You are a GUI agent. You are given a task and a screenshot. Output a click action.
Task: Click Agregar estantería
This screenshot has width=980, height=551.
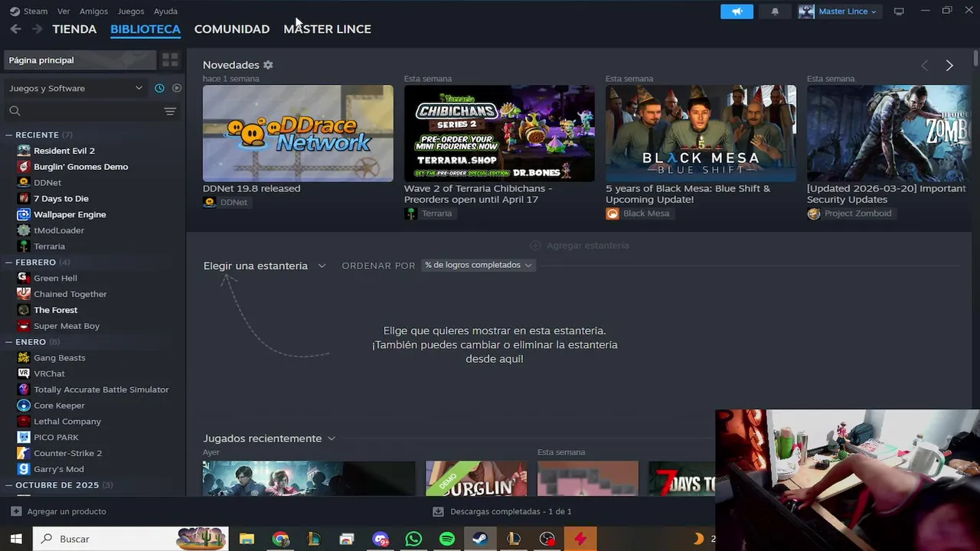580,246
